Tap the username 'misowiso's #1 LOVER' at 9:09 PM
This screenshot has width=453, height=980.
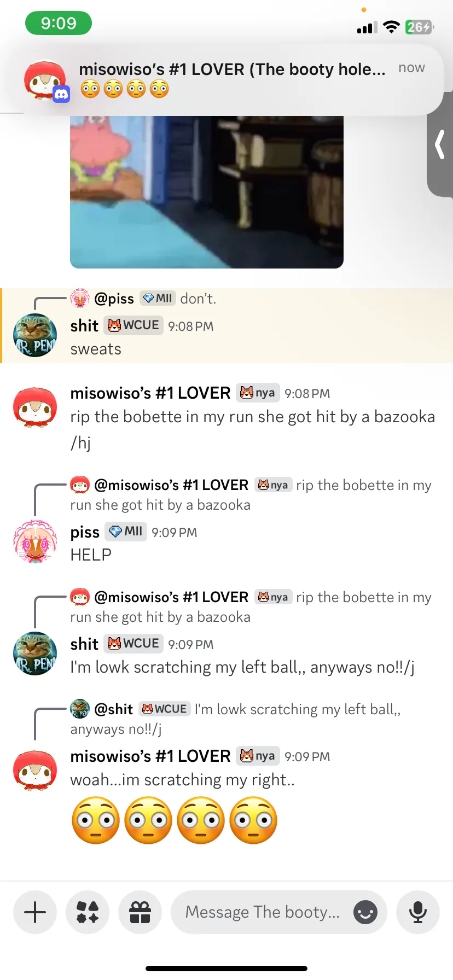point(150,756)
